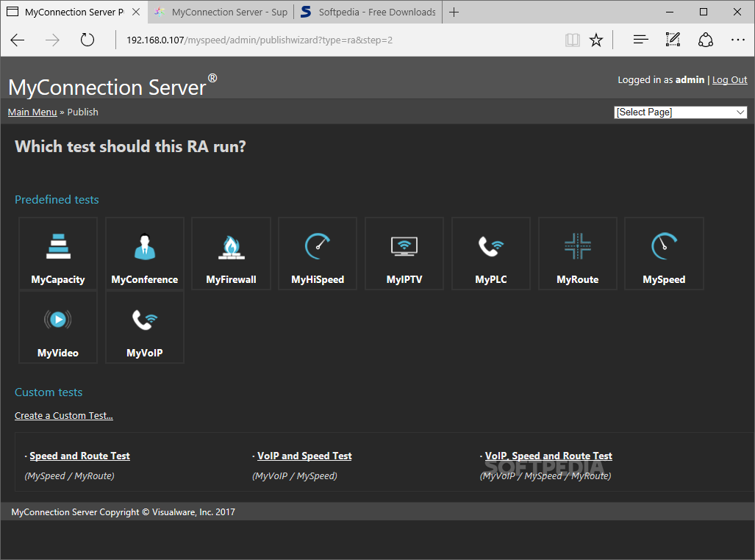Image resolution: width=755 pixels, height=560 pixels.
Task: Click the Custom tests heading
Action: click(48, 392)
